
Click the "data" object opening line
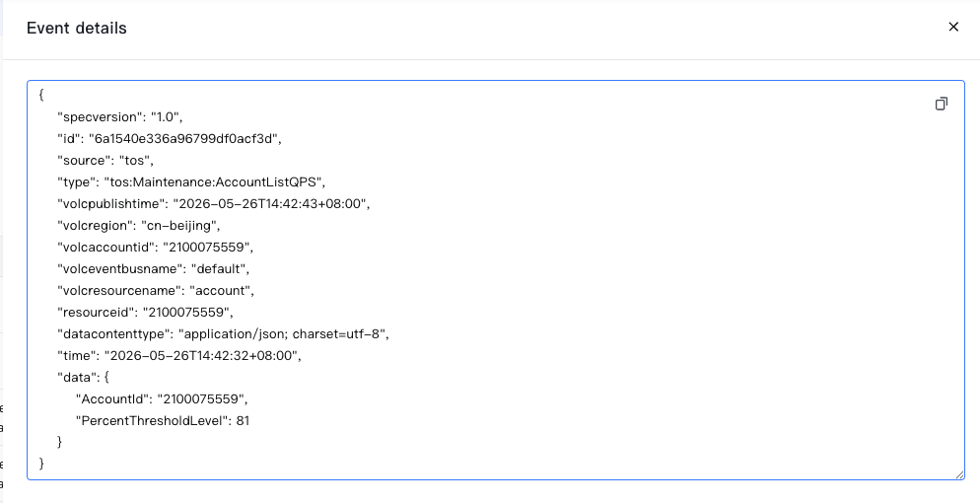(x=84, y=377)
